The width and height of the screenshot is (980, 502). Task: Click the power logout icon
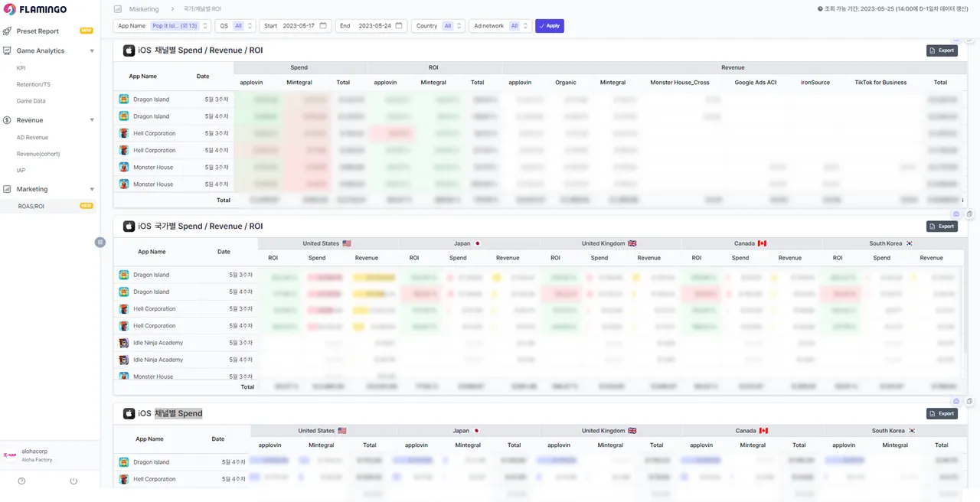click(x=73, y=481)
